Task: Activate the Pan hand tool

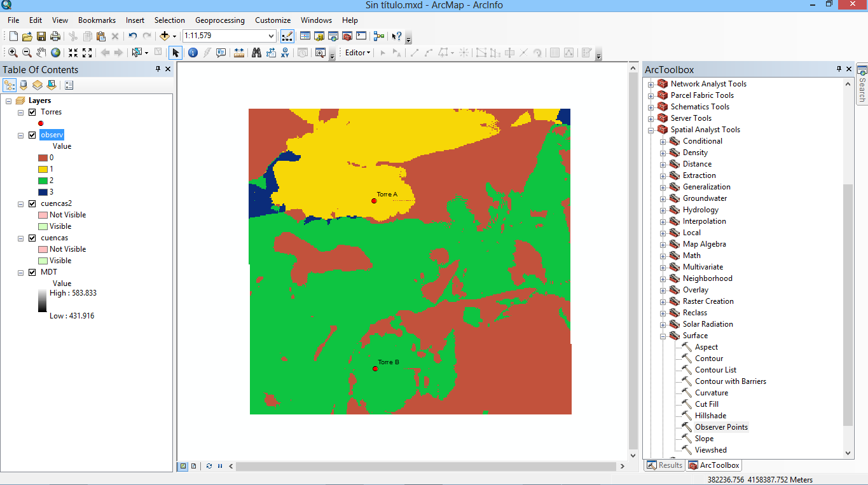Action: pyautogui.click(x=41, y=53)
